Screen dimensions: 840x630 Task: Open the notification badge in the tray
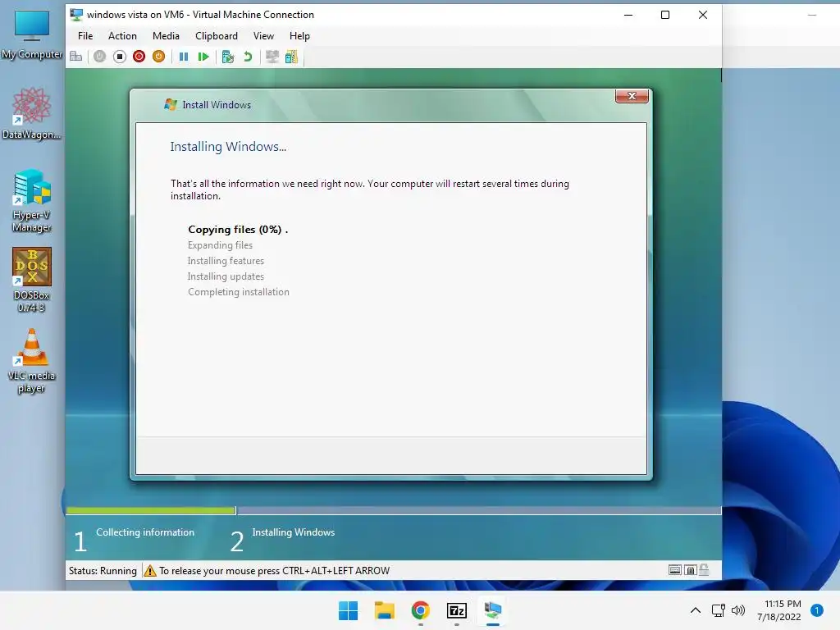[817, 610]
